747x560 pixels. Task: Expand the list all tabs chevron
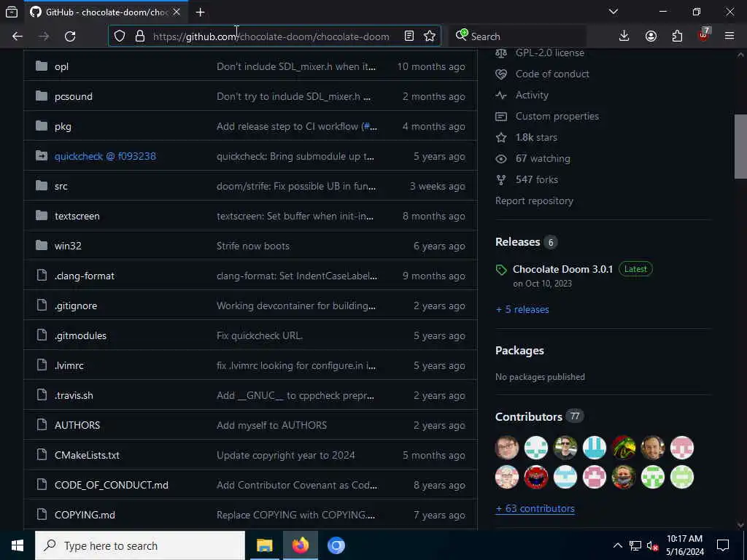point(614,12)
